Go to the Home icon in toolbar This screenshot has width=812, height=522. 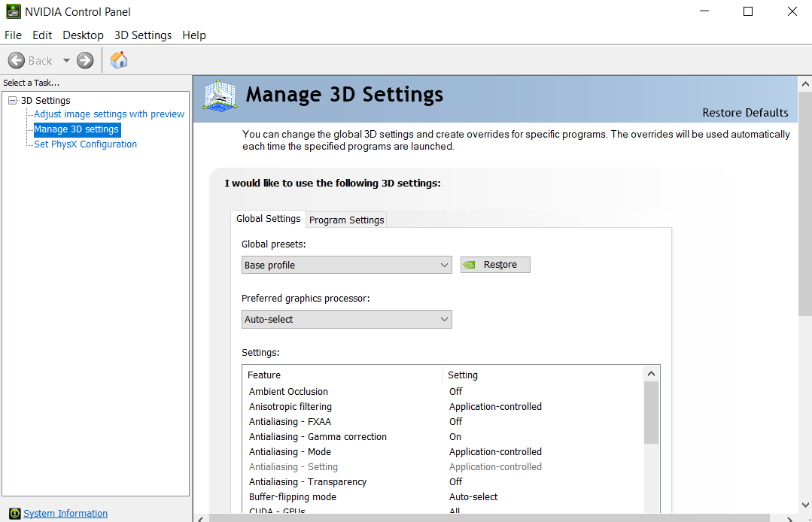(119, 60)
